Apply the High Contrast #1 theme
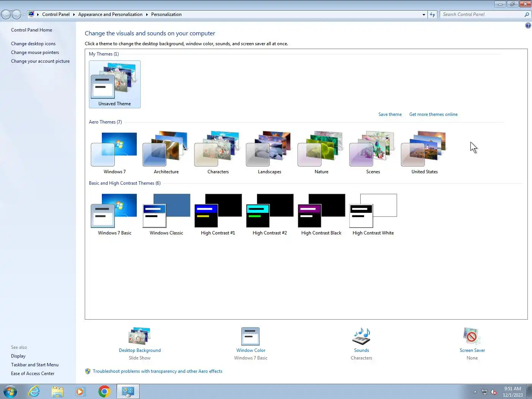 218,214
